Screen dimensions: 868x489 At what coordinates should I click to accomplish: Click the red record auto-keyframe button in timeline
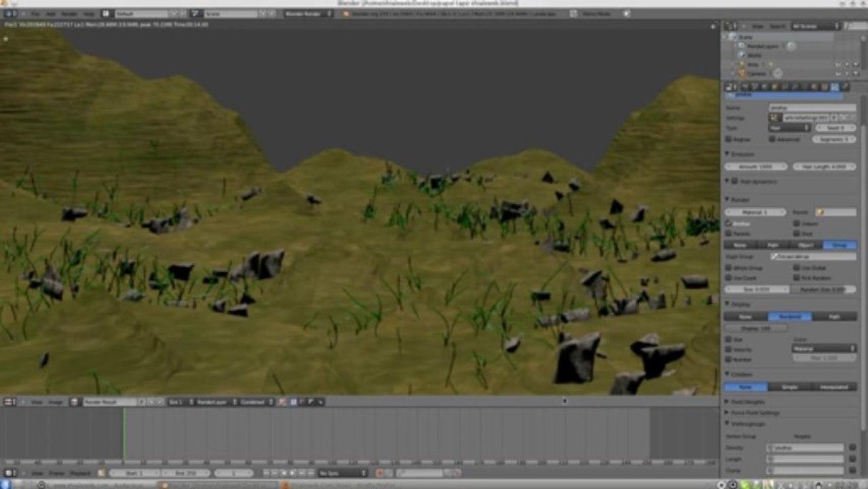[x=379, y=473]
